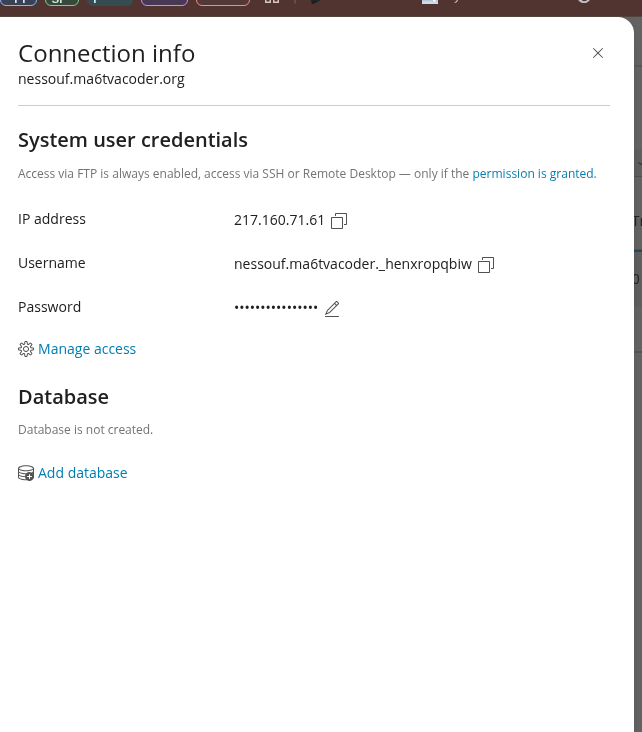The height and width of the screenshot is (732, 642).
Task: Click the Add database link
Action: point(83,473)
